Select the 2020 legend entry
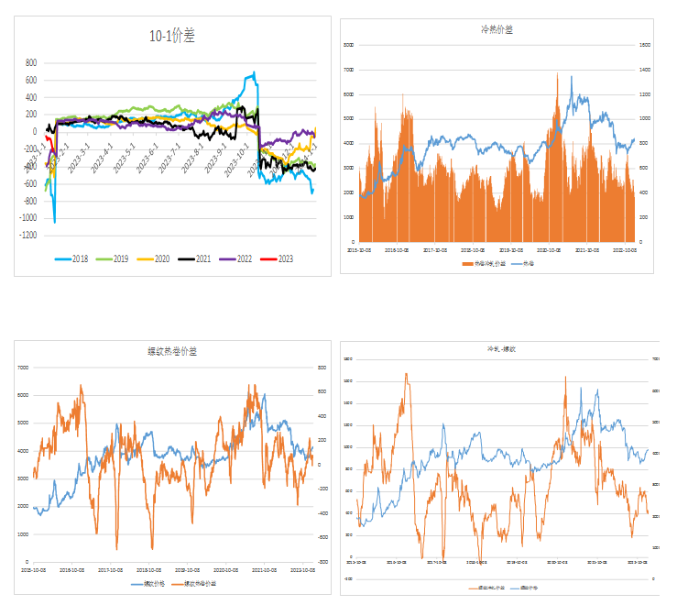Viewport: 677px width, 616px height. pos(153,258)
